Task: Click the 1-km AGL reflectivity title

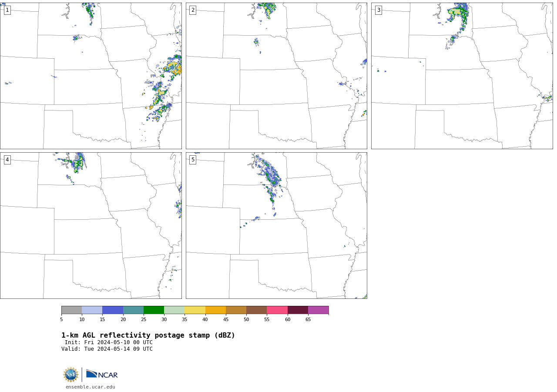Action: [148, 335]
